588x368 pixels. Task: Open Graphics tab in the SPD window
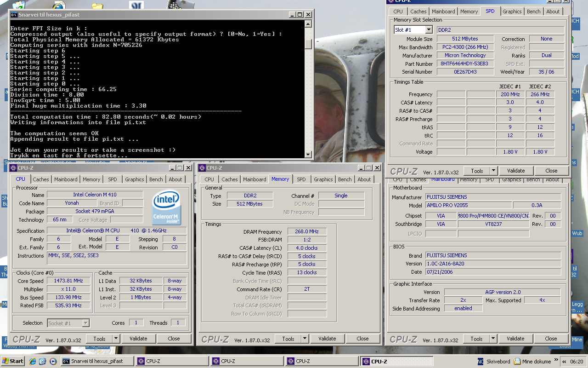pos(512,11)
